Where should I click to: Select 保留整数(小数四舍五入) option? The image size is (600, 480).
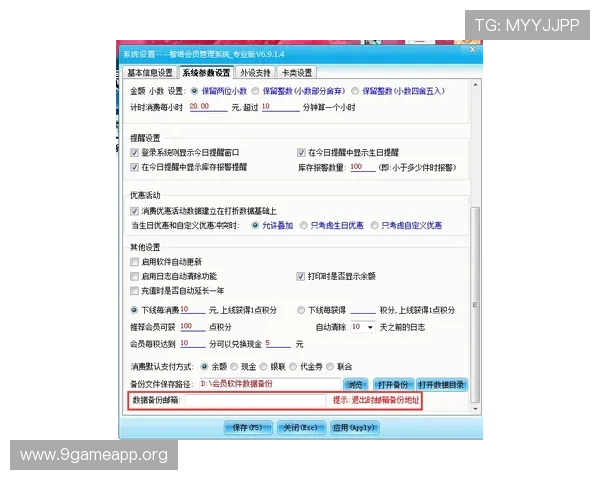coord(355,91)
